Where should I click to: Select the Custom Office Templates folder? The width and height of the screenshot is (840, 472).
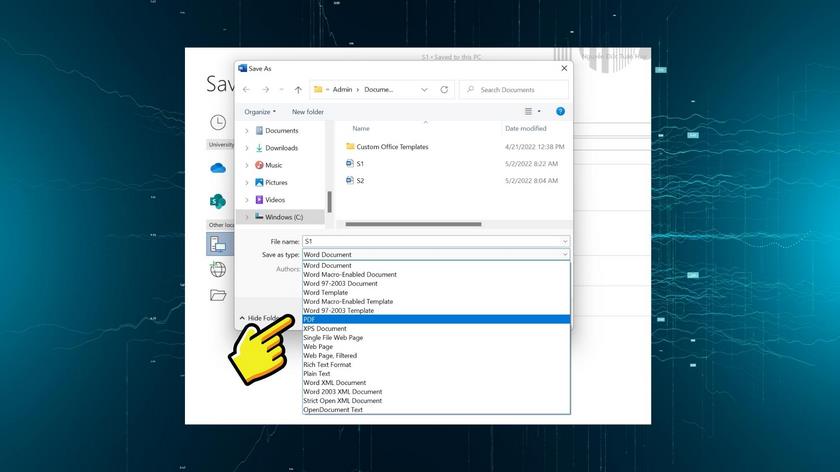pos(392,147)
